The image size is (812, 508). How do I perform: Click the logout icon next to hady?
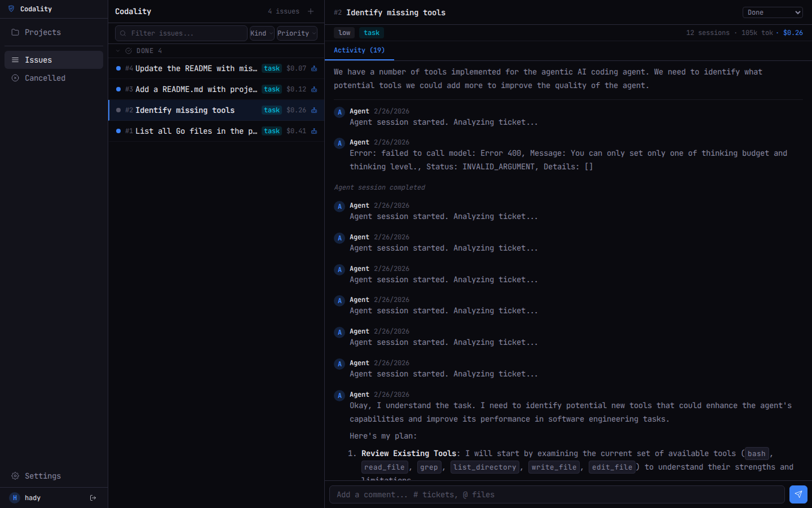point(92,498)
